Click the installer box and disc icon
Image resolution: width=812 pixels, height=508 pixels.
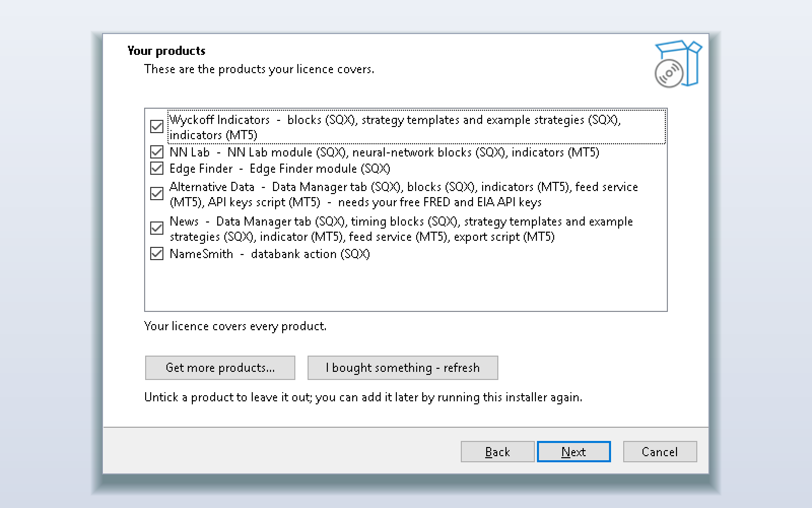pyautogui.click(x=679, y=63)
